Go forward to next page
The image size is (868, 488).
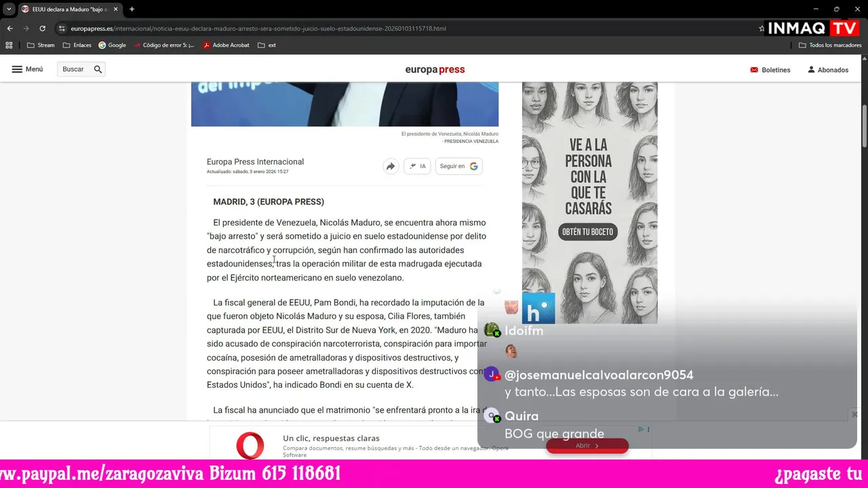tap(26, 28)
